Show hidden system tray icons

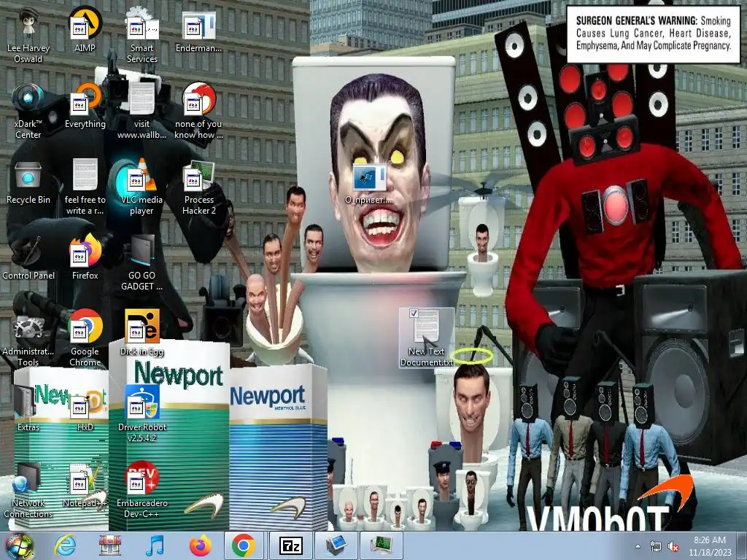click(638, 546)
